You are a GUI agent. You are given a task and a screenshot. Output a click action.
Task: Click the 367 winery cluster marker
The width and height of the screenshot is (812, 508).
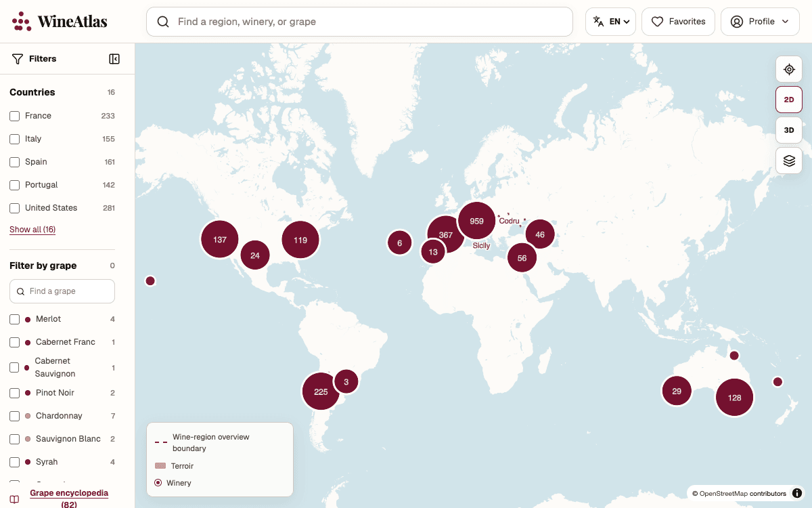click(x=445, y=234)
